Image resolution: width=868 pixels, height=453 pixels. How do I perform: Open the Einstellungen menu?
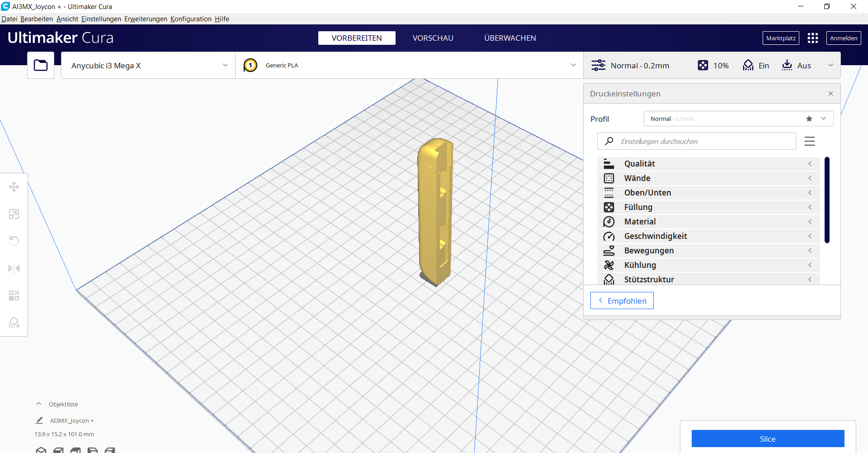pos(101,19)
